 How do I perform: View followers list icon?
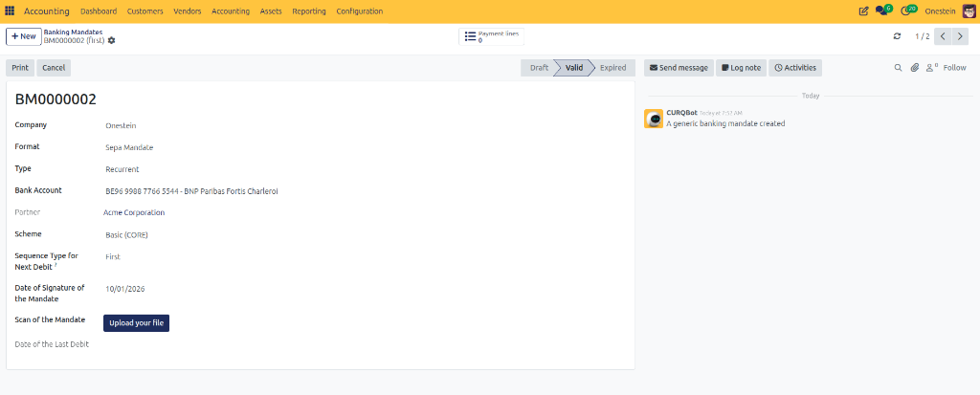point(932,68)
